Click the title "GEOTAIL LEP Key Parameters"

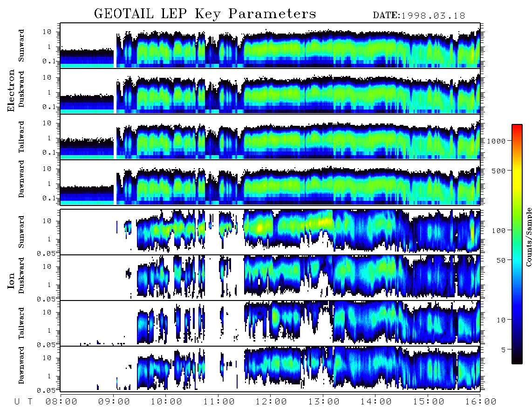205,14
